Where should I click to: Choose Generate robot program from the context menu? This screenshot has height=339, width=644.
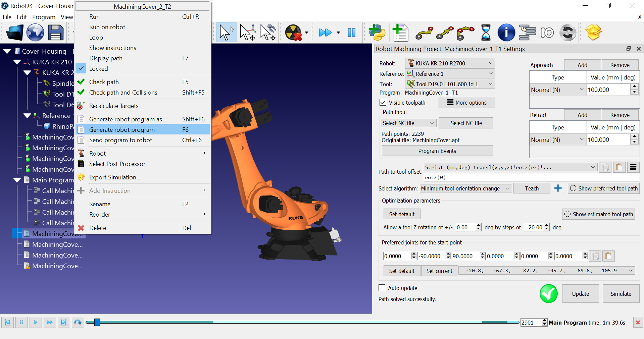click(122, 129)
